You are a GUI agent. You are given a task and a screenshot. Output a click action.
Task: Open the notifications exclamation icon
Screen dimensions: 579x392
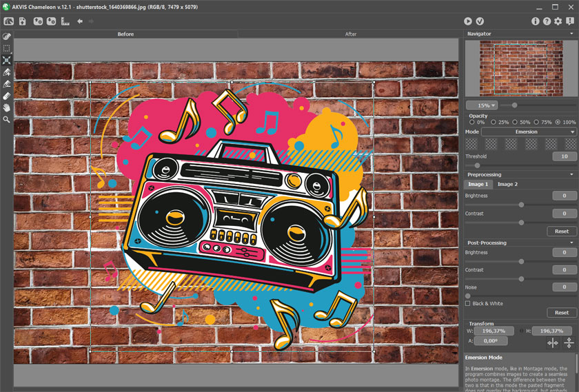coord(570,21)
